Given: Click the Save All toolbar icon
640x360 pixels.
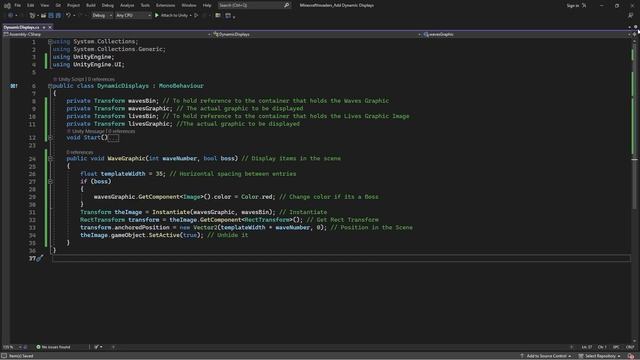Looking at the screenshot, I should [x=58, y=16].
